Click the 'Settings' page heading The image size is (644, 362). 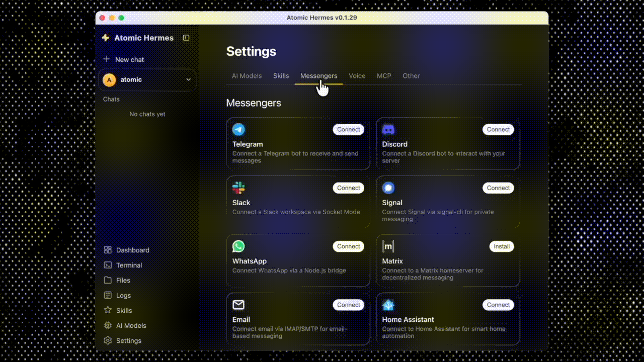click(251, 51)
